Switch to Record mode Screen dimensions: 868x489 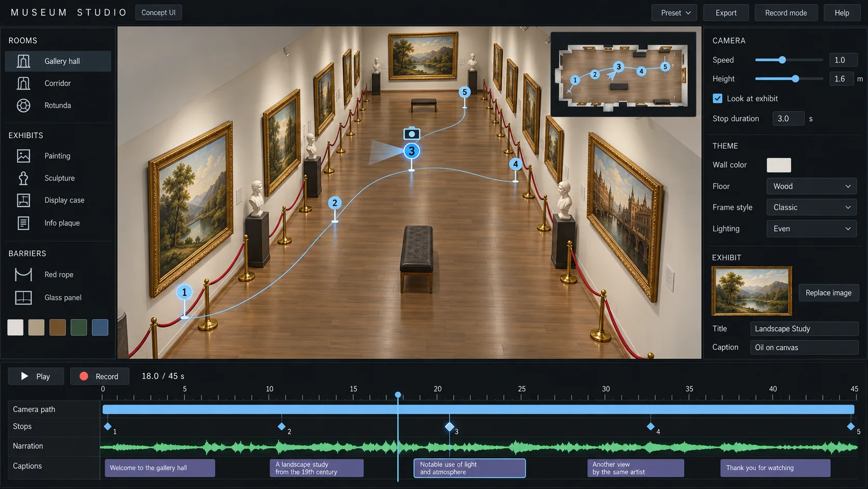click(786, 13)
